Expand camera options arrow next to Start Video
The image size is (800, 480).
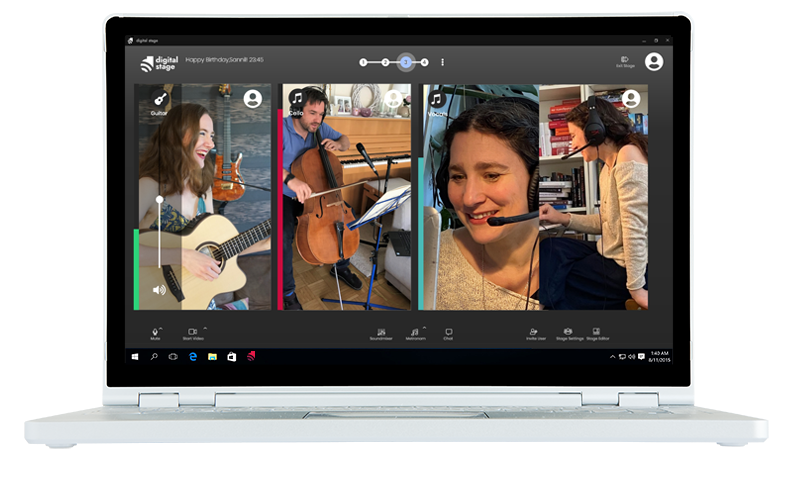(205, 328)
